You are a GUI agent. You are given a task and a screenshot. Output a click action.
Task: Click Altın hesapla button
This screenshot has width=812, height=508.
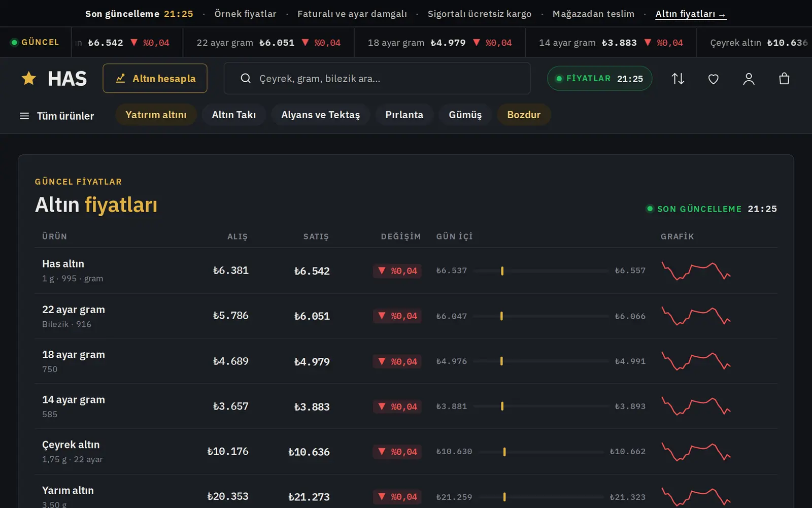click(155, 78)
